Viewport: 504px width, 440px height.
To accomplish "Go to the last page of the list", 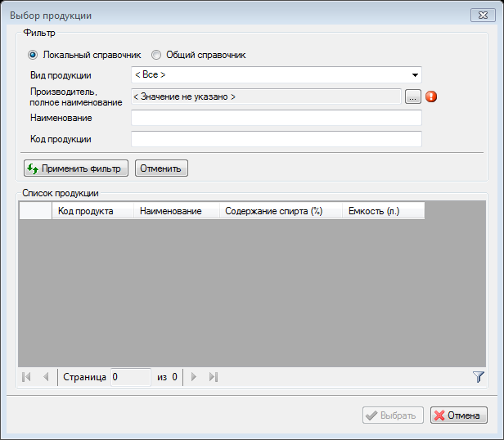I will [x=214, y=377].
